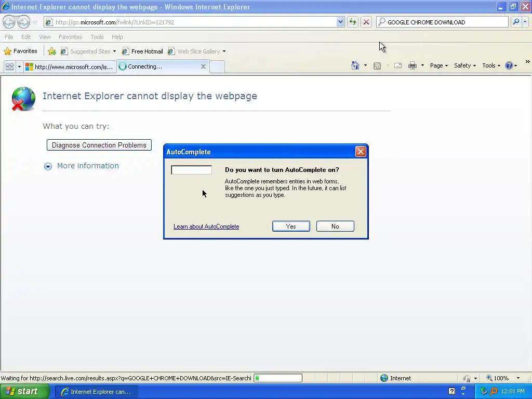The width and height of the screenshot is (532, 399).
Task: Open the recent pages dropdown beside Forward
Action: [x=35, y=22]
